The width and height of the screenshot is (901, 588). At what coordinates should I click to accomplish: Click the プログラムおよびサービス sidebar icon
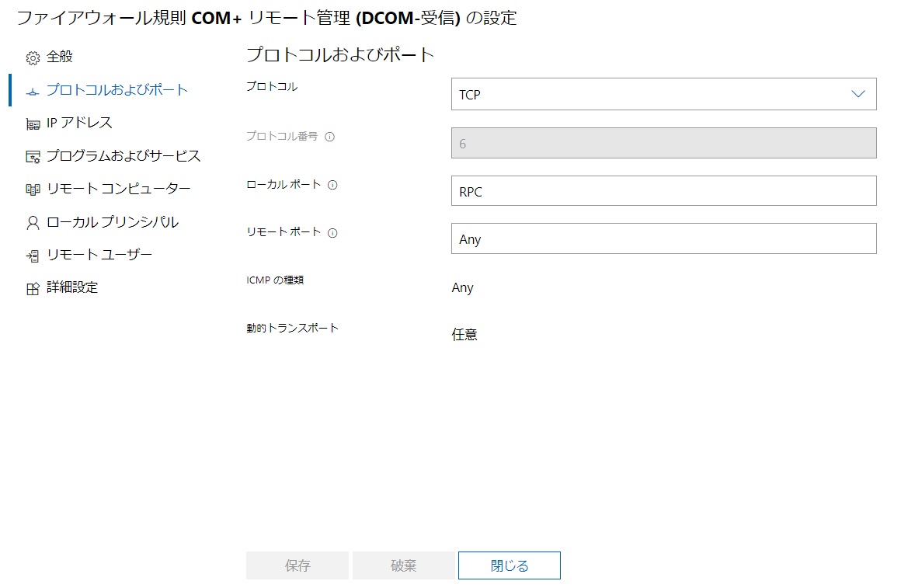coord(33,156)
